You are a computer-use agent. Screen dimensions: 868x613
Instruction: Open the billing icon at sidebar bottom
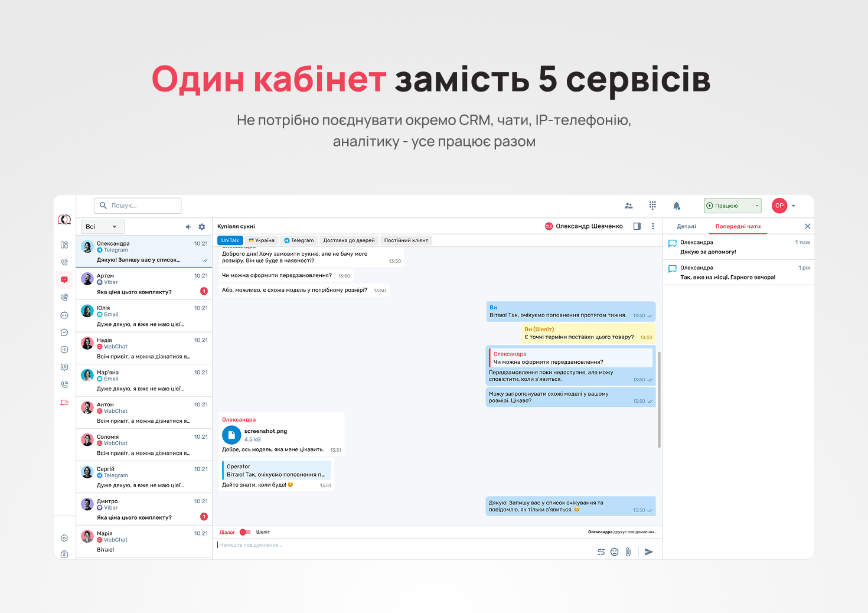64,554
